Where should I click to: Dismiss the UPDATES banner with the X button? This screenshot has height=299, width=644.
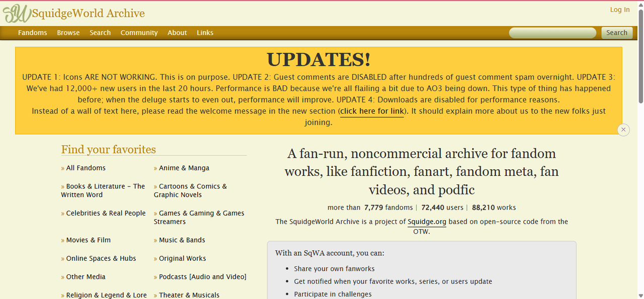[x=623, y=130]
